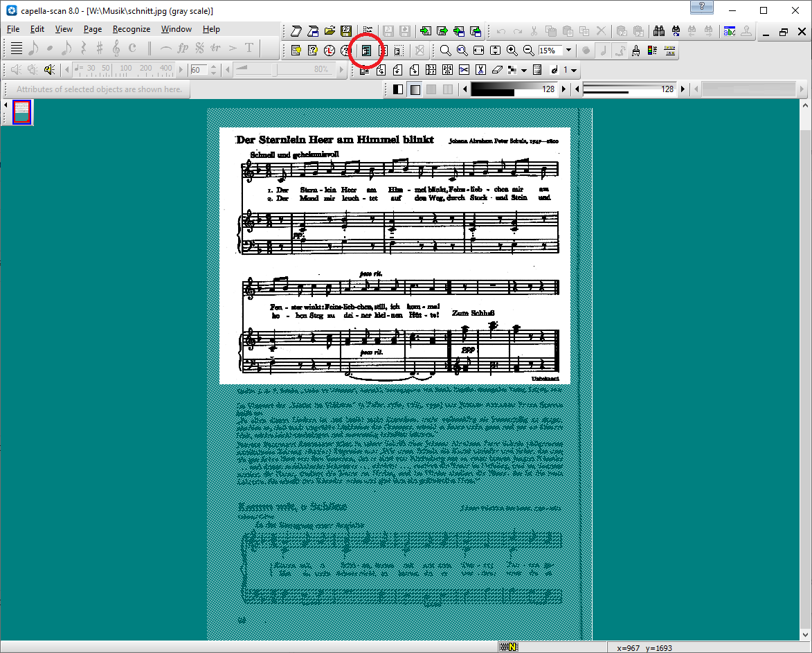
Task: Click the 'T' text tool icon
Action: tap(249, 48)
